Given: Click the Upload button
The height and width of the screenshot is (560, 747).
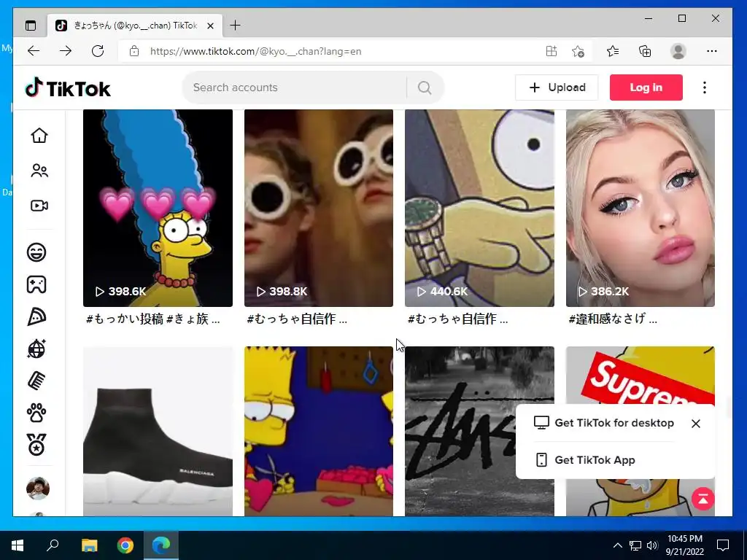Looking at the screenshot, I should (557, 87).
